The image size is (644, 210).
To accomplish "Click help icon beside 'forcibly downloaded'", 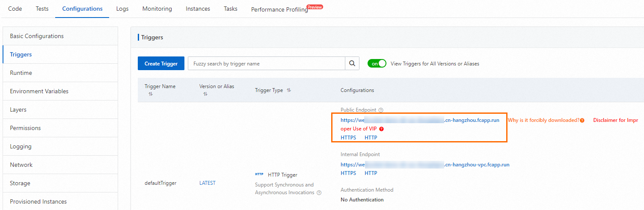I will point(582,121).
